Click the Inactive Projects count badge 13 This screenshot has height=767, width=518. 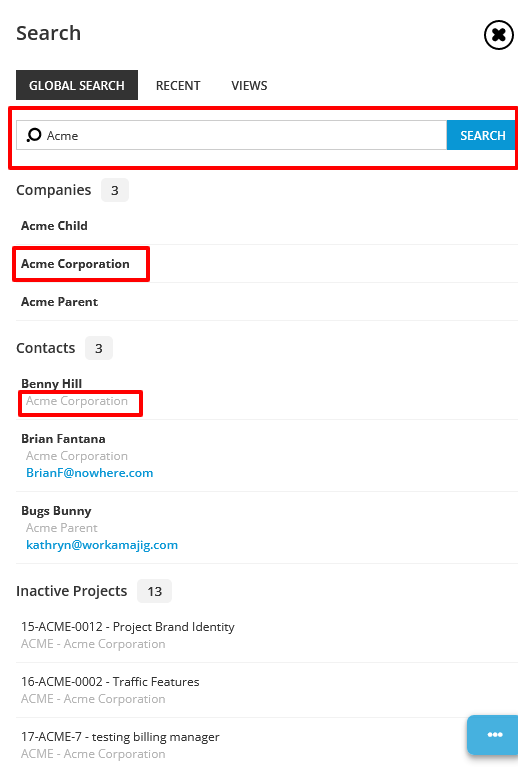tap(155, 591)
